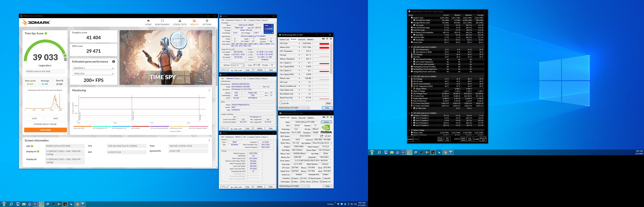
Task: Open the Monitoring panel three-dot menu
Action: click(209, 90)
